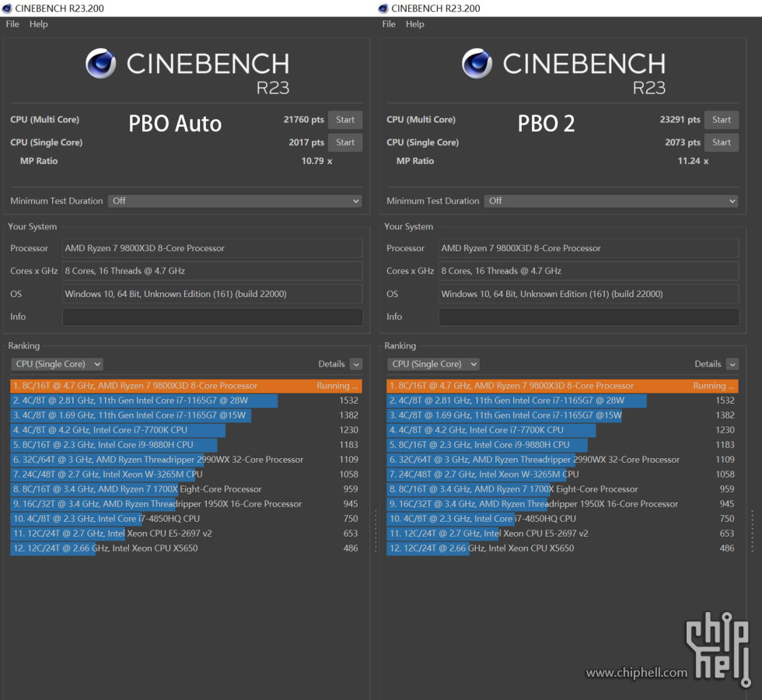Select rank 12 Xeon X5650 row, right window
Image resolution: width=762 pixels, height=700 pixels.
(562, 548)
